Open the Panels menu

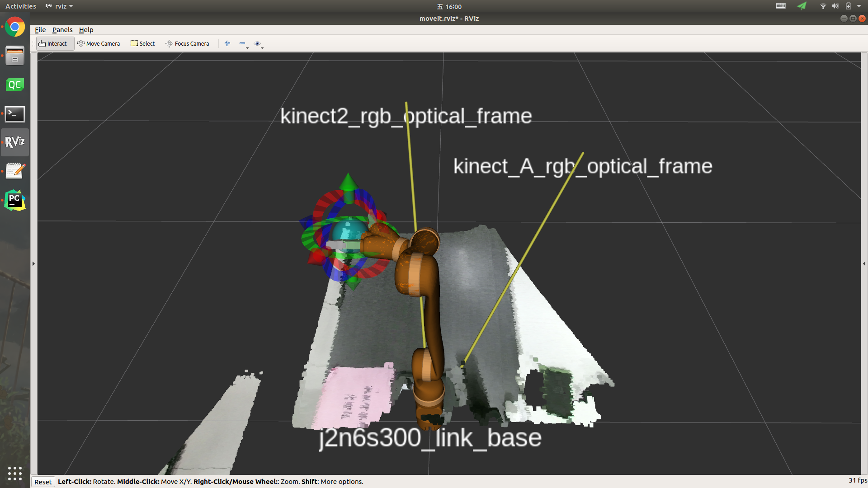tap(62, 30)
